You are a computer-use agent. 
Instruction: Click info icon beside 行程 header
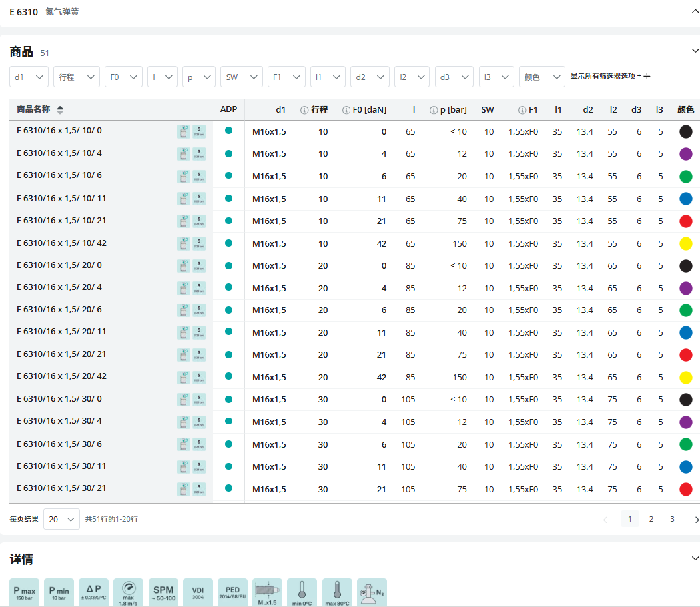pyautogui.click(x=304, y=110)
